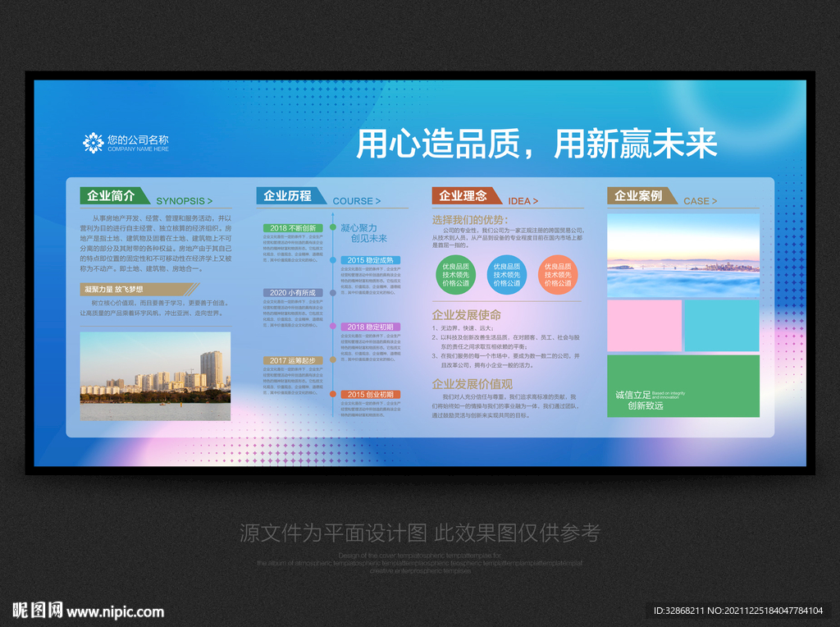Click the 凝聚力量 放飞梦想 banner
Screen dimensions: 840x627
(139, 290)
